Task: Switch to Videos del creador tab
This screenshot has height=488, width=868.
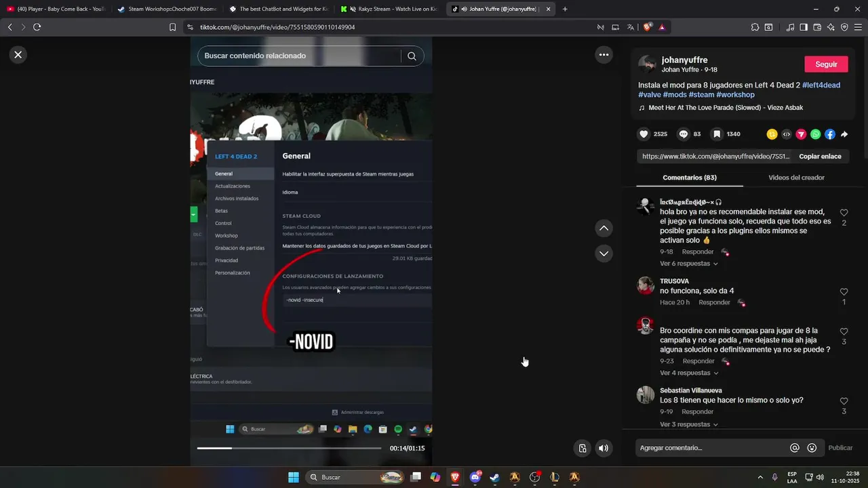Action: pyautogui.click(x=796, y=178)
